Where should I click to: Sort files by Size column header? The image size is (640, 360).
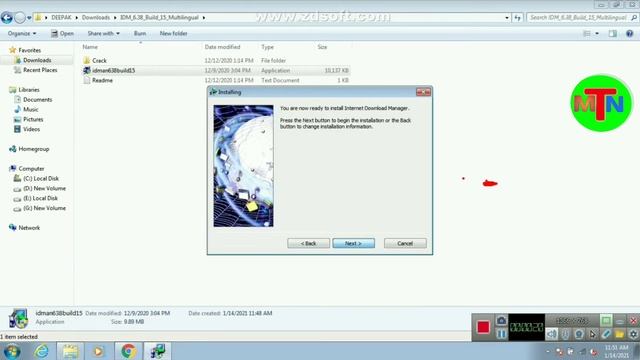322,47
